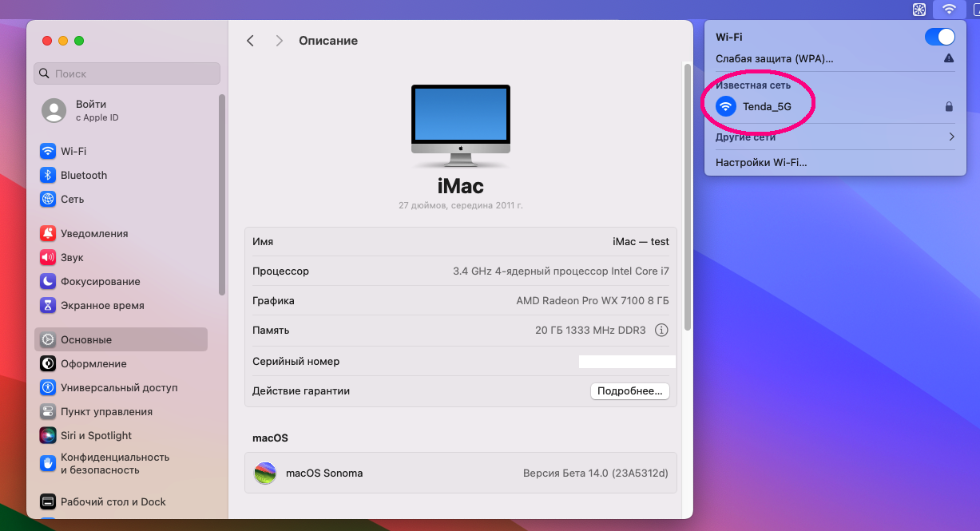980x531 pixels.
Task: Select the Звук speaker icon
Action: (48, 257)
